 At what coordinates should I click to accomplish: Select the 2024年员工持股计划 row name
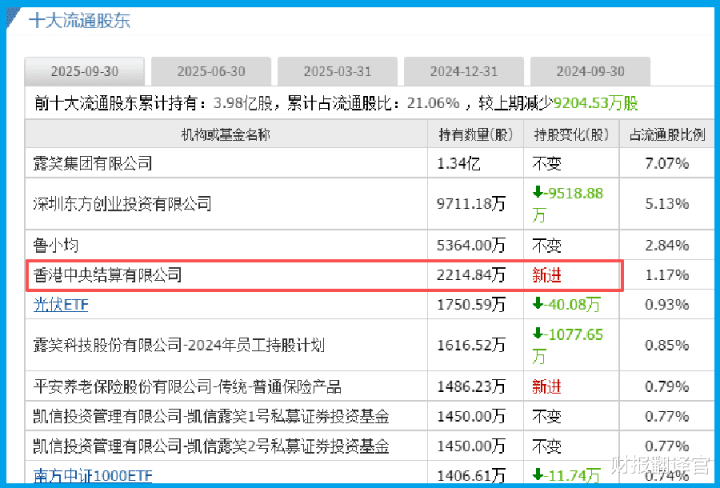click(x=179, y=345)
